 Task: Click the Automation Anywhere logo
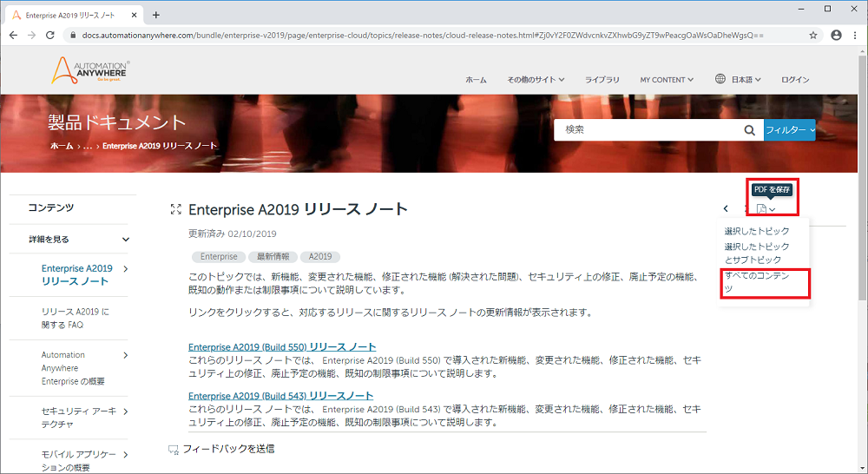click(x=89, y=71)
